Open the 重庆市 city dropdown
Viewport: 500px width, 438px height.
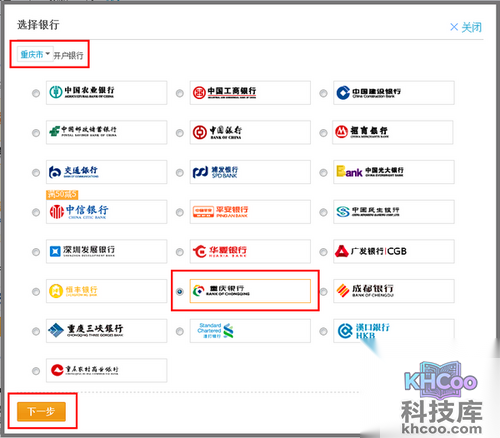(x=35, y=54)
